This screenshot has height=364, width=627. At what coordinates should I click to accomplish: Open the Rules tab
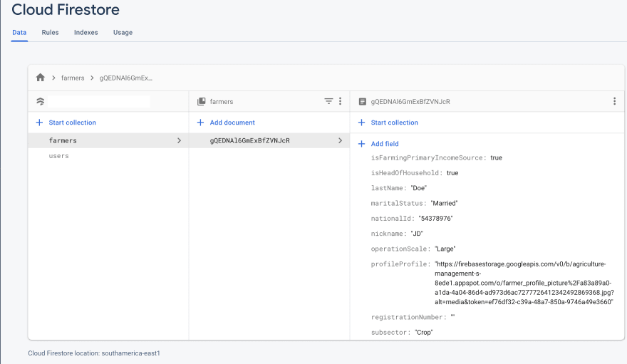click(50, 32)
